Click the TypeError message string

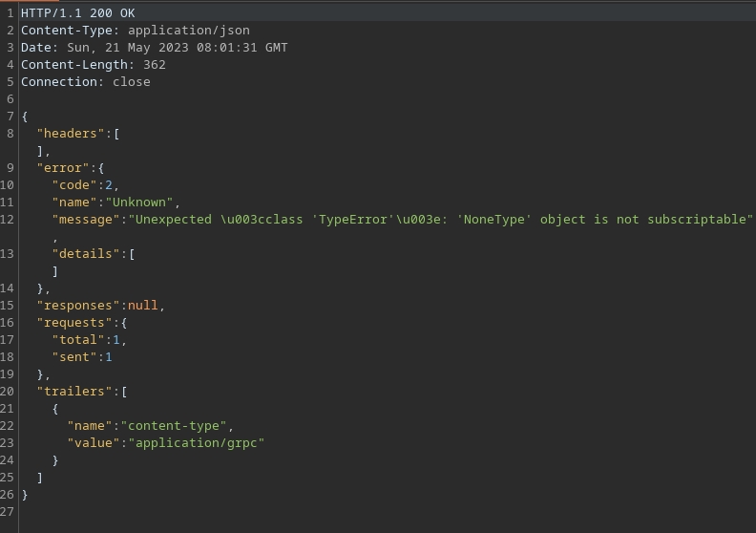(x=440, y=220)
